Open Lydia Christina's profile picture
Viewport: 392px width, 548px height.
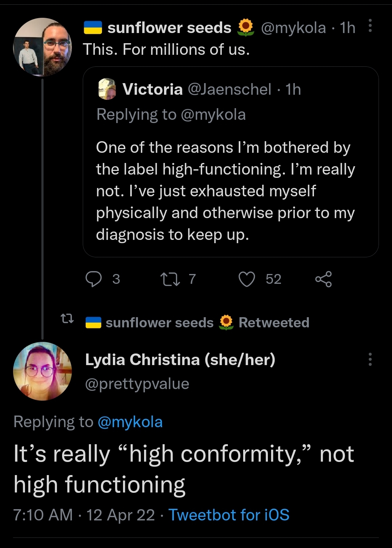point(42,371)
